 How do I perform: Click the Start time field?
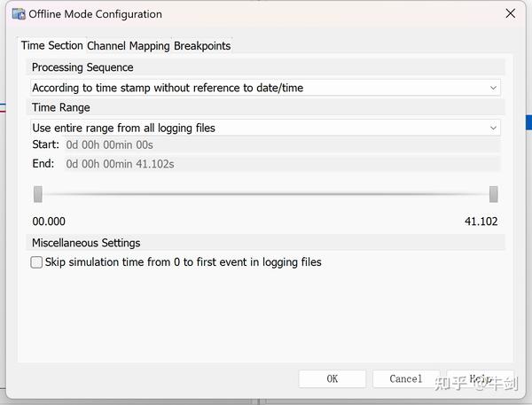tap(282, 145)
